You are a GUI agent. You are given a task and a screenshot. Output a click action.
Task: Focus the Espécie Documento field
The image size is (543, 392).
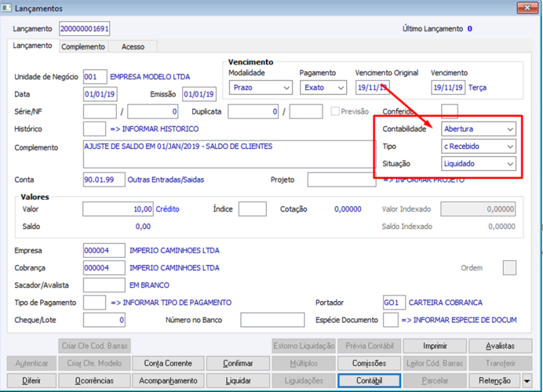(x=391, y=320)
